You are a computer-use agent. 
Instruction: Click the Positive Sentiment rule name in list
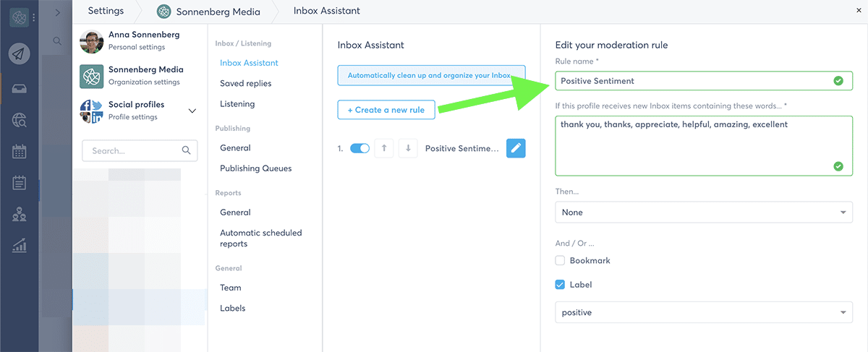[462, 148]
